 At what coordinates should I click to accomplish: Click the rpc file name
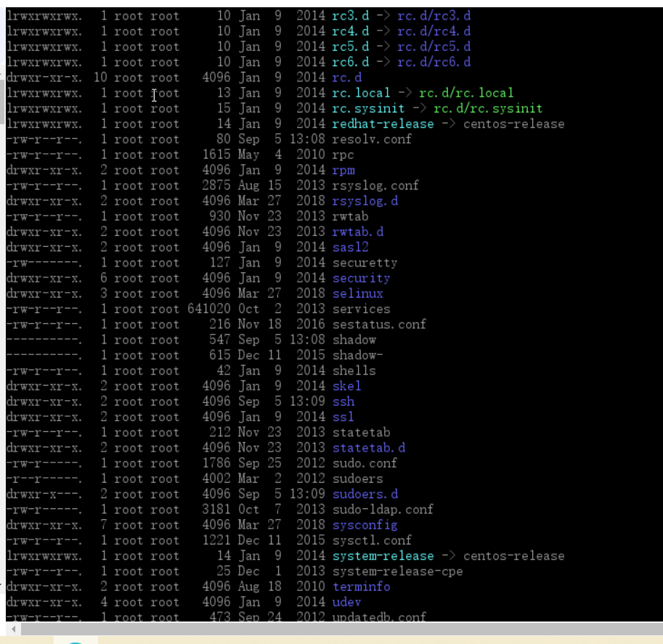[343, 155]
